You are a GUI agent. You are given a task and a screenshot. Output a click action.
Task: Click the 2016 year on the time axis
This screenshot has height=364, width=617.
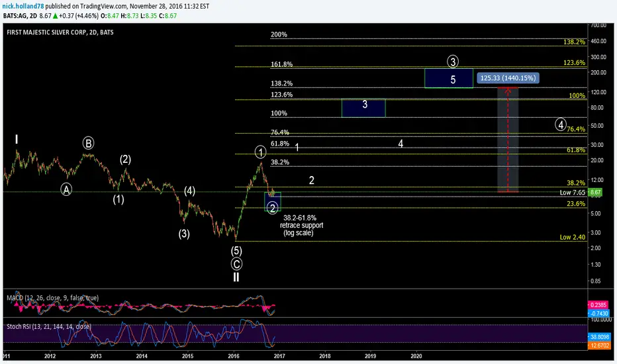(x=233, y=356)
